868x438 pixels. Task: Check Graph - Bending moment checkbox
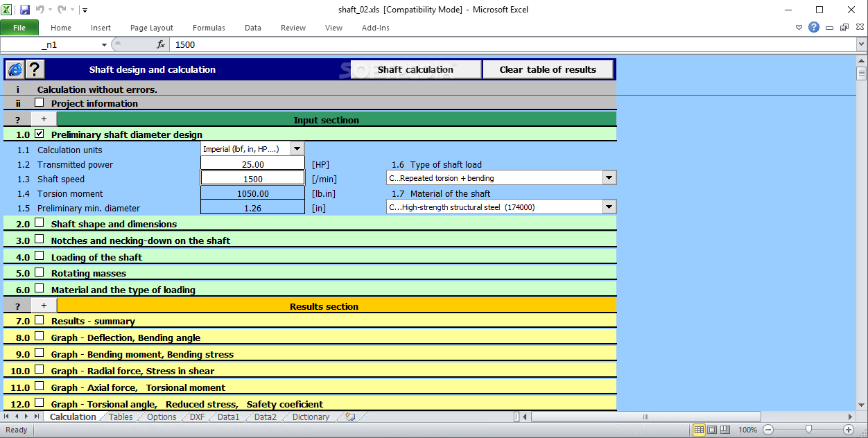[x=40, y=353]
